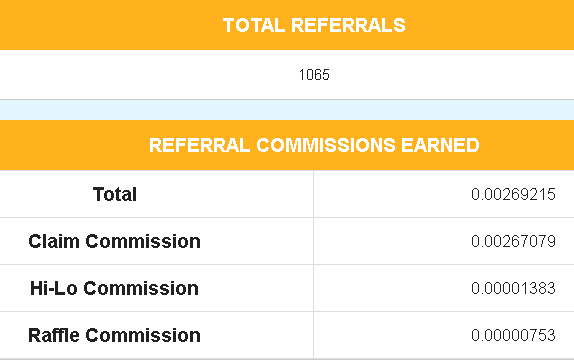
Task: Click the word Raffle in row label
Action: pyautogui.click(x=54, y=335)
